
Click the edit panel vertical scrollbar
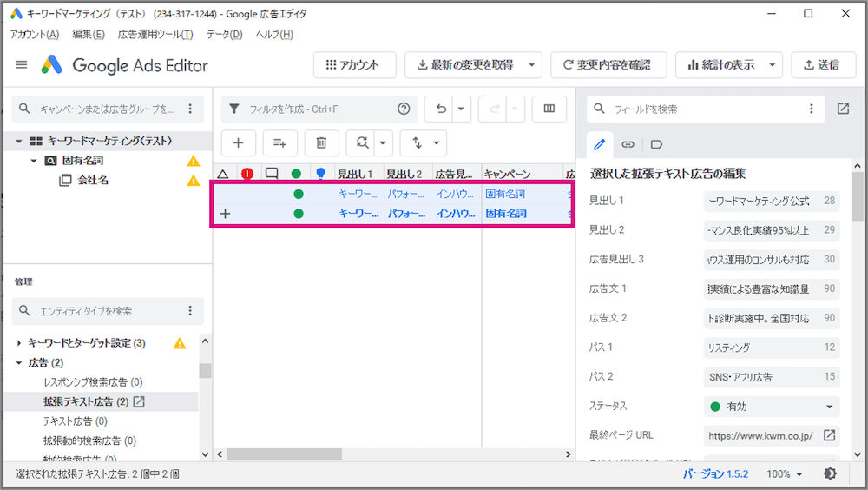(858, 196)
